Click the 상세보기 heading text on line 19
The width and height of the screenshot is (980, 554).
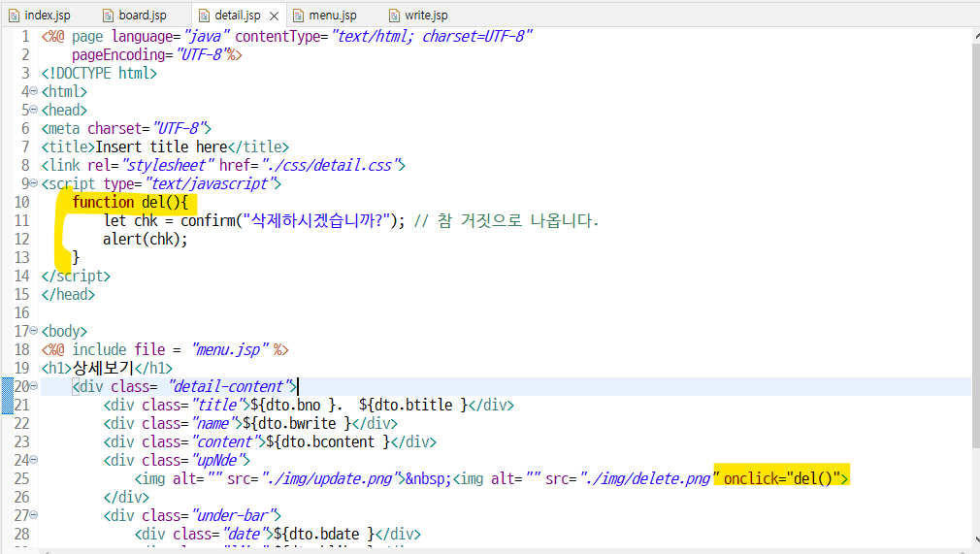(103, 368)
